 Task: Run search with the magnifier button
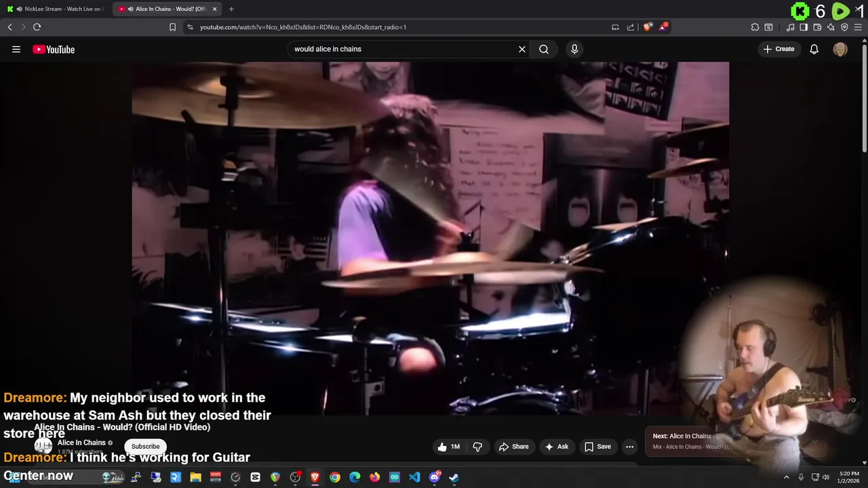click(544, 49)
